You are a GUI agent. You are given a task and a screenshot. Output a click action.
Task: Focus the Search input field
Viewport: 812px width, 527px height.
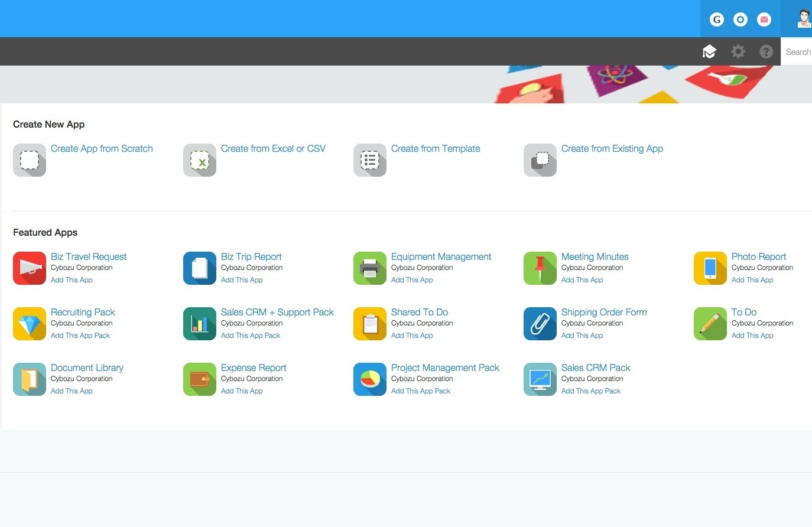(798, 52)
